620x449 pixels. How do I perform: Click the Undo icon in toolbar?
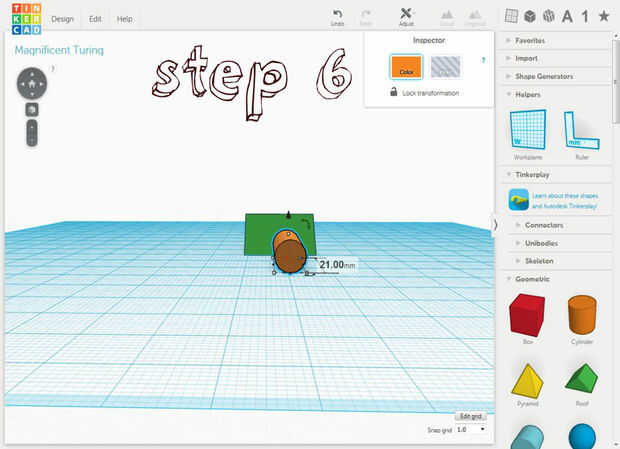click(337, 17)
